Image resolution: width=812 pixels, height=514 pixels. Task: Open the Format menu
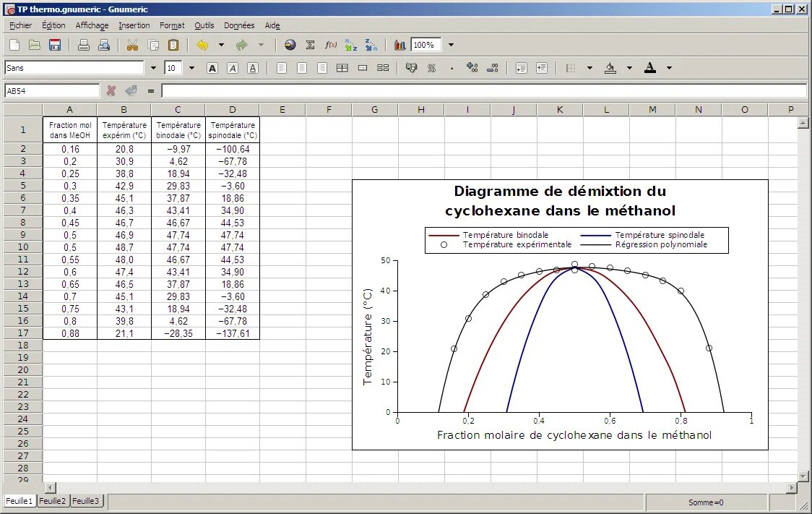(x=172, y=25)
